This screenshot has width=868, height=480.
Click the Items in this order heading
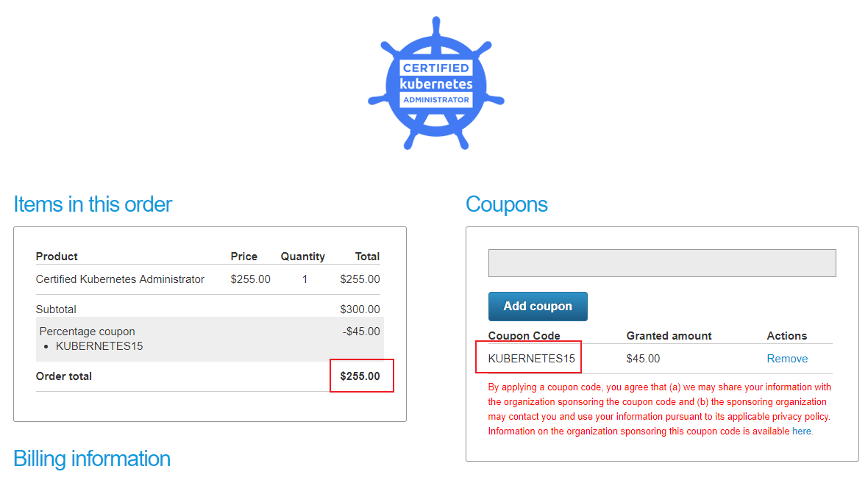(93, 204)
